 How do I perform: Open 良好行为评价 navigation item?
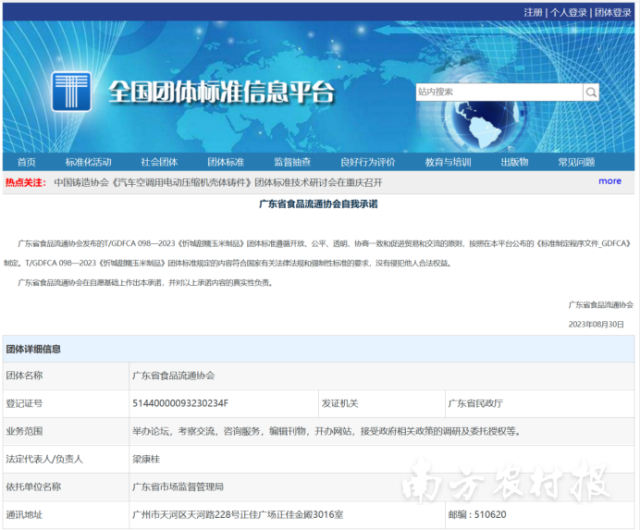pyautogui.click(x=368, y=162)
